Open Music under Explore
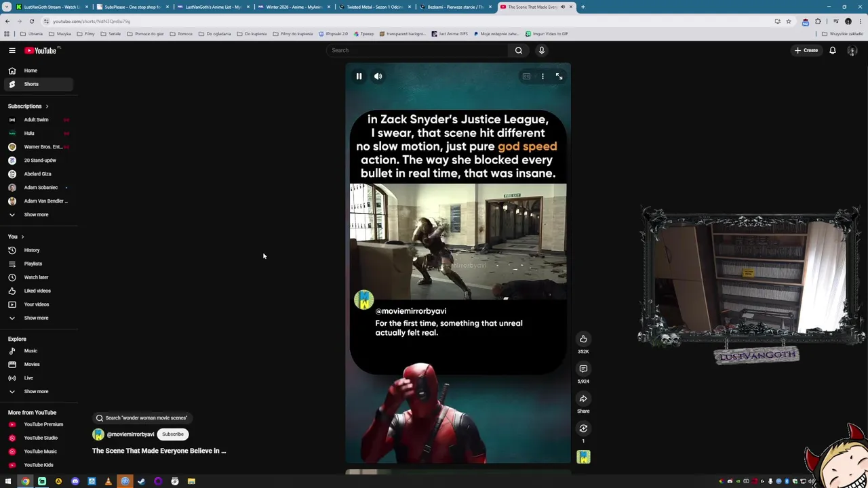The width and height of the screenshot is (868, 488). point(38,351)
